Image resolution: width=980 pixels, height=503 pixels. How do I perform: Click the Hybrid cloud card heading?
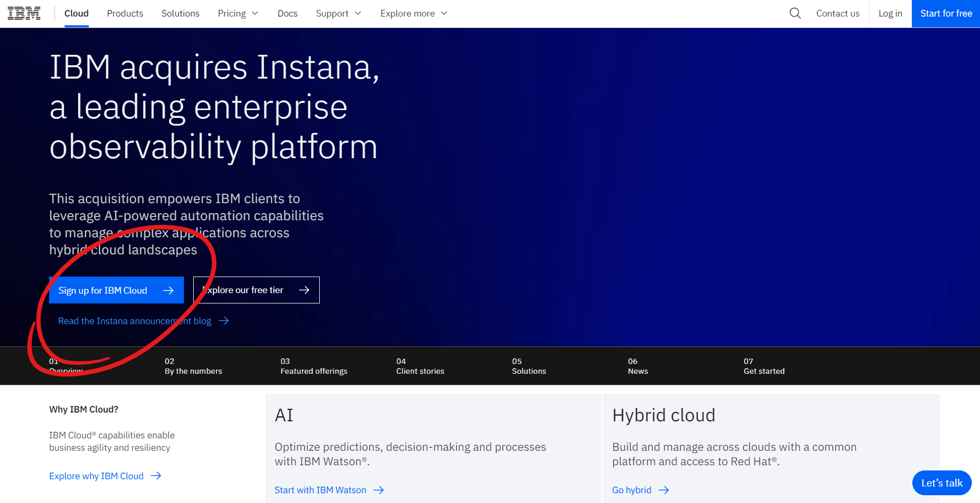(x=664, y=415)
